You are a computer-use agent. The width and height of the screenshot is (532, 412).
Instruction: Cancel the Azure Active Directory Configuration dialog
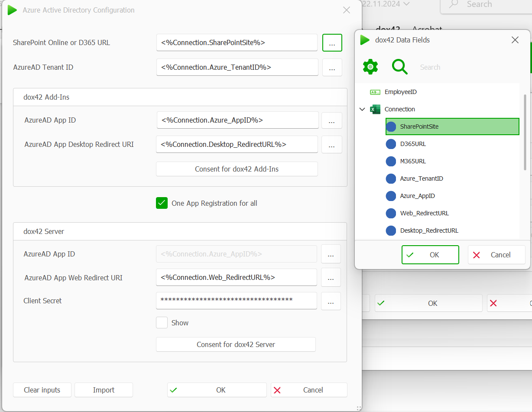309,390
